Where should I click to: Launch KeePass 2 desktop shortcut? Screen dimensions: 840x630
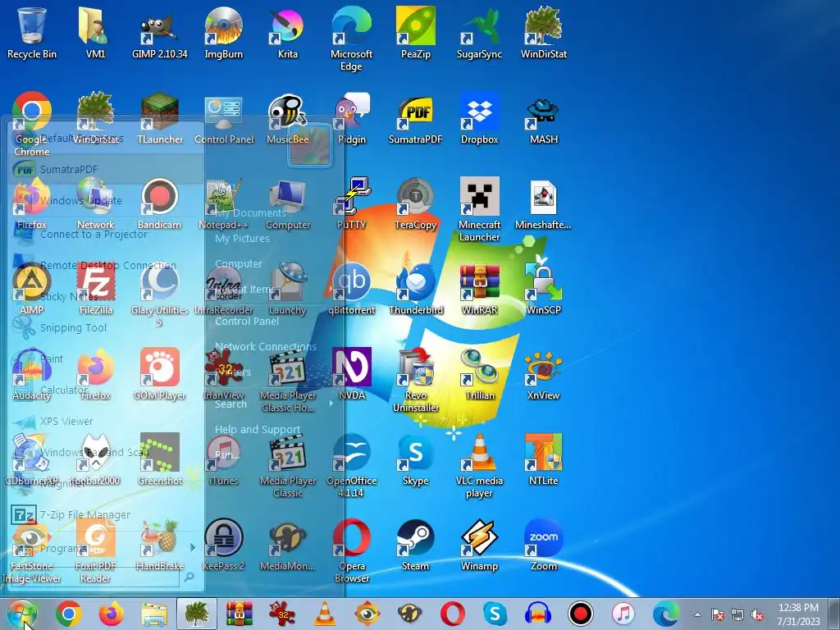click(223, 545)
